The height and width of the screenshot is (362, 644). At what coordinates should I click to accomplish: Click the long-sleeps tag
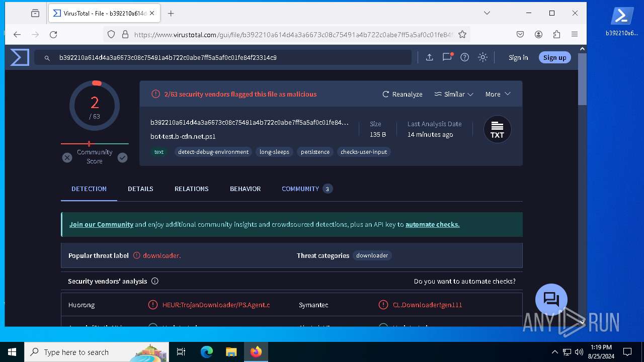(x=274, y=152)
